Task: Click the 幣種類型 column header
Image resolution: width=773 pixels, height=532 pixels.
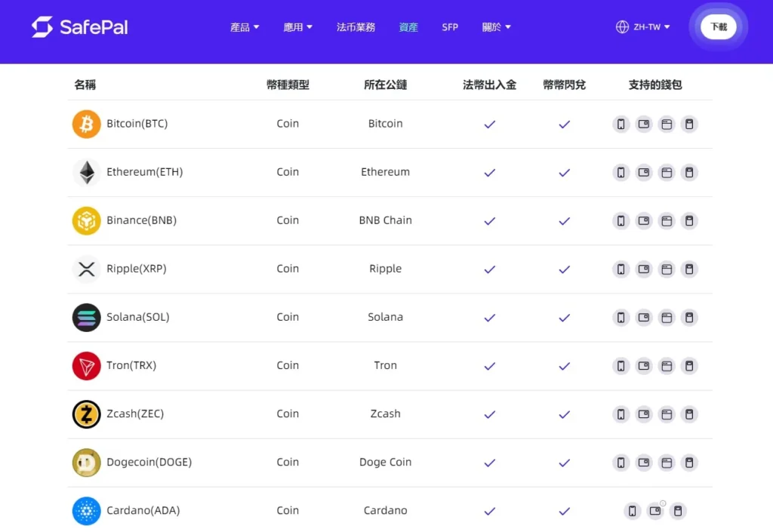Action: point(288,85)
